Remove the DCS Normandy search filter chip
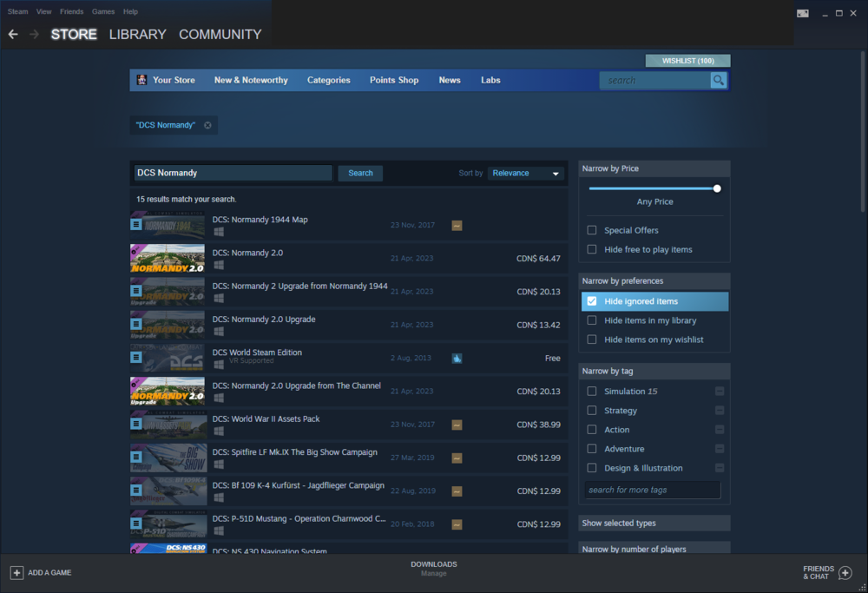 [x=207, y=125]
